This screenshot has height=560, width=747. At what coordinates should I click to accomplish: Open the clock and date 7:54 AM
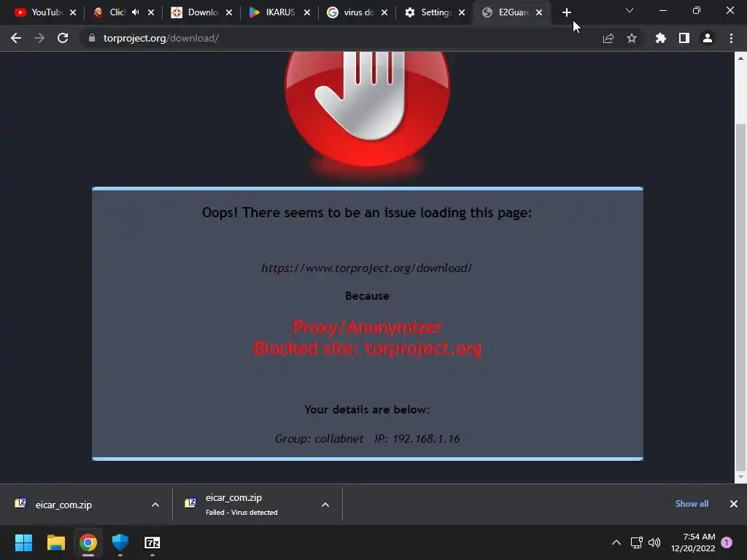point(693,542)
